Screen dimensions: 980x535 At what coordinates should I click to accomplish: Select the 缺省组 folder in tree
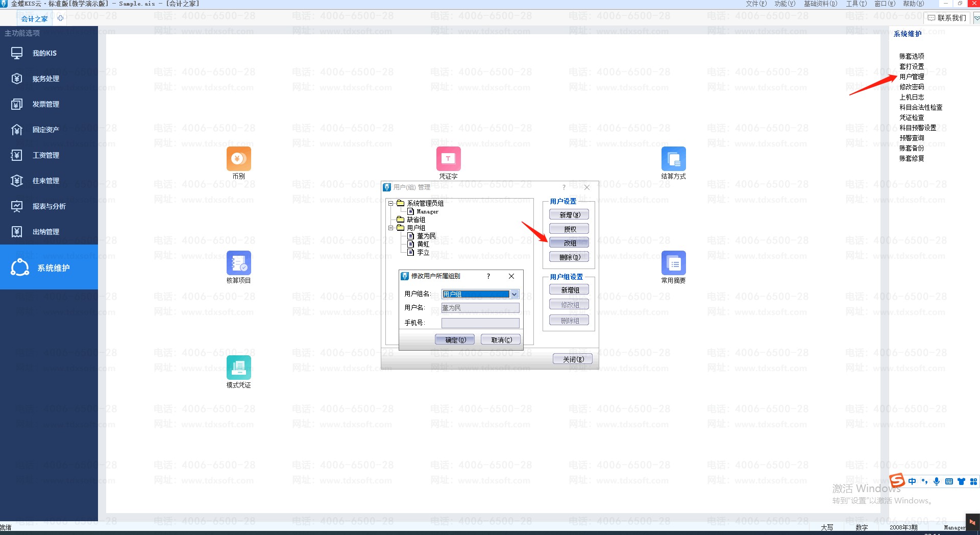pyautogui.click(x=416, y=220)
